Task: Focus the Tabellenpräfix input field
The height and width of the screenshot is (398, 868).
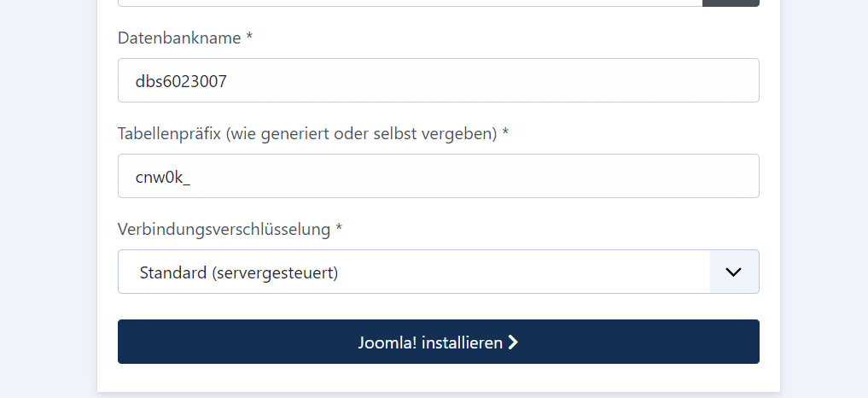Action: coord(439,176)
